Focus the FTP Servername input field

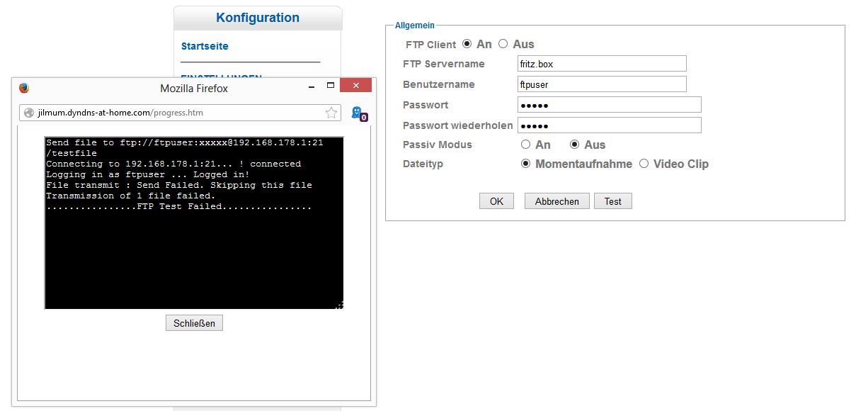602,64
